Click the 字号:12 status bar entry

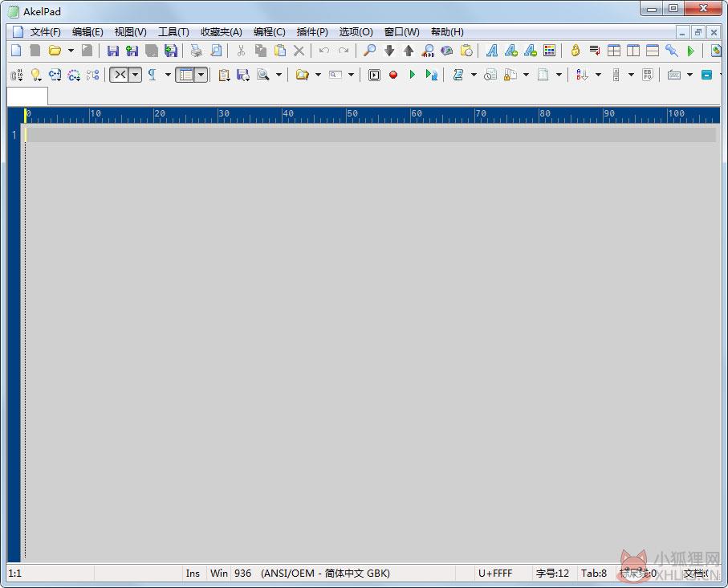click(x=552, y=573)
